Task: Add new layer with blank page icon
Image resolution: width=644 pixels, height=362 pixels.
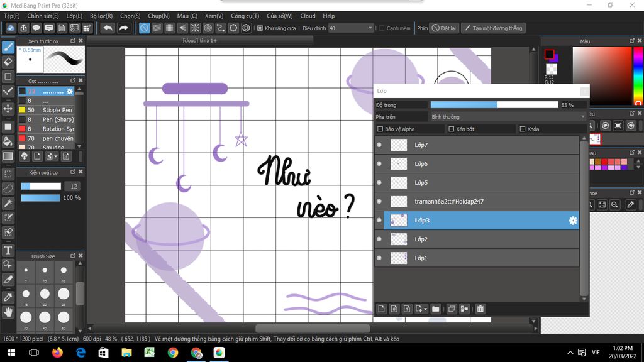Action: [x=382, y=309]
